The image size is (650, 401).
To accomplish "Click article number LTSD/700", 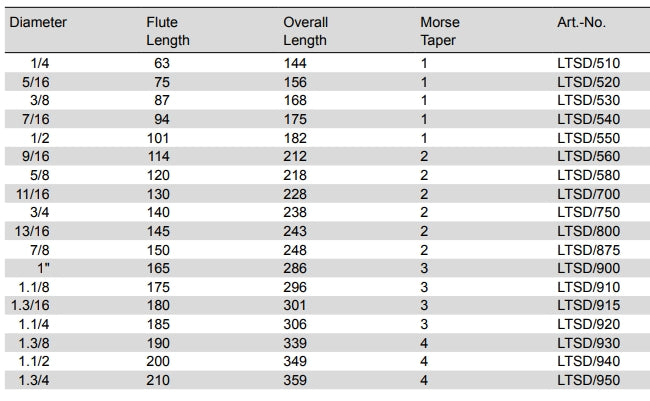I will (x=588, y=193).
